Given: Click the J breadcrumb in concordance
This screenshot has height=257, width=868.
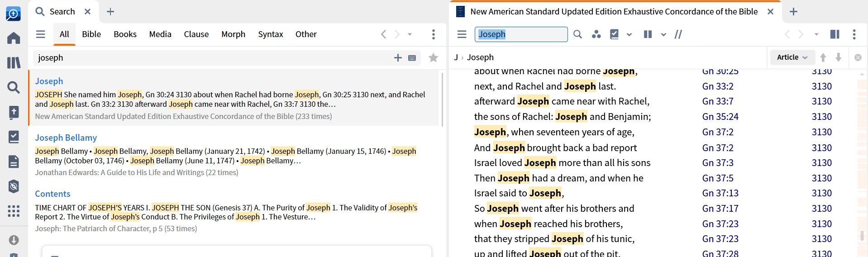Looking at the screenshot, I should tap(456, 57).
